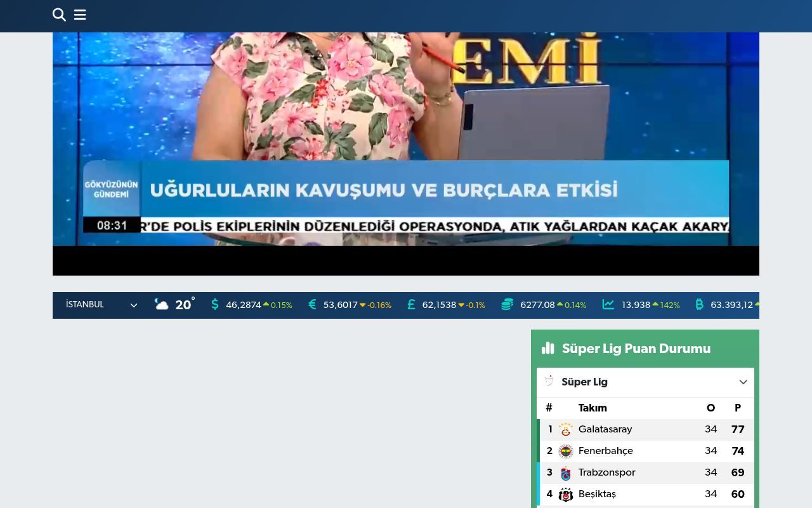Screen dimensions: 812x508
Task: Click the dollar currency icon
Action: (215, 305)
